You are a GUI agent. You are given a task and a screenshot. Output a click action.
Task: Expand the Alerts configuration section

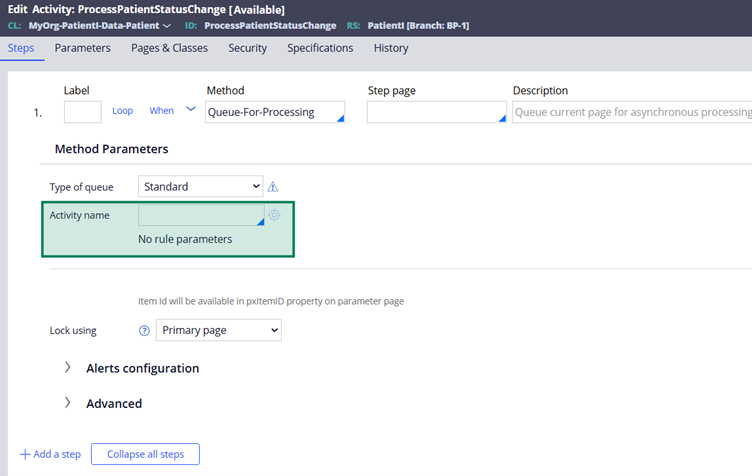click(x=68, y=368)
